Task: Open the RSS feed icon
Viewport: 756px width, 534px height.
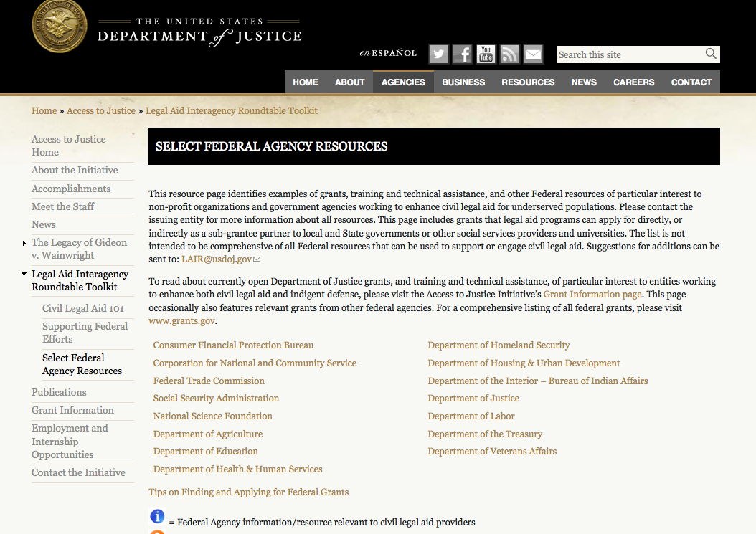Action: coord(509,54)
